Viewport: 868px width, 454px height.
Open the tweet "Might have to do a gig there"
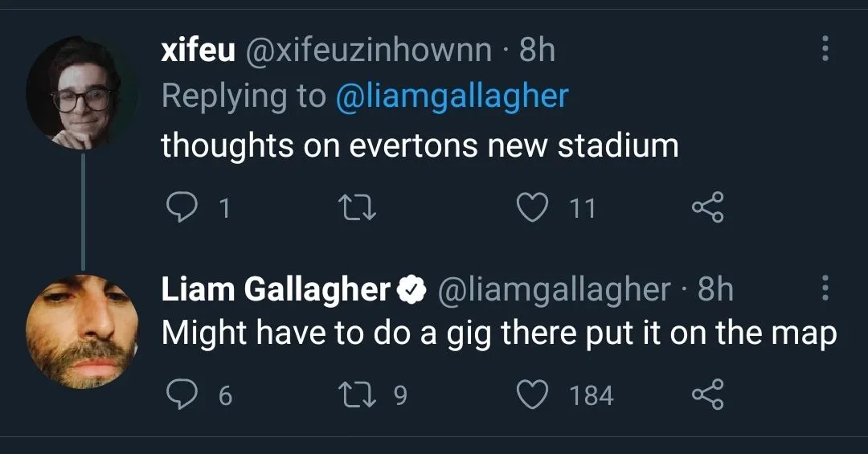(498, 333)
